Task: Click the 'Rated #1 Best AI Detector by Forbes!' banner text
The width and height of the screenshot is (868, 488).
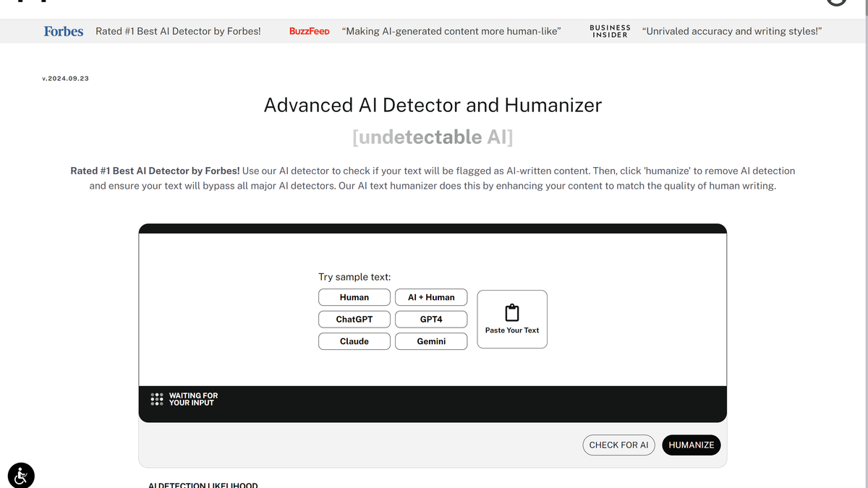Action: [178, 31]
